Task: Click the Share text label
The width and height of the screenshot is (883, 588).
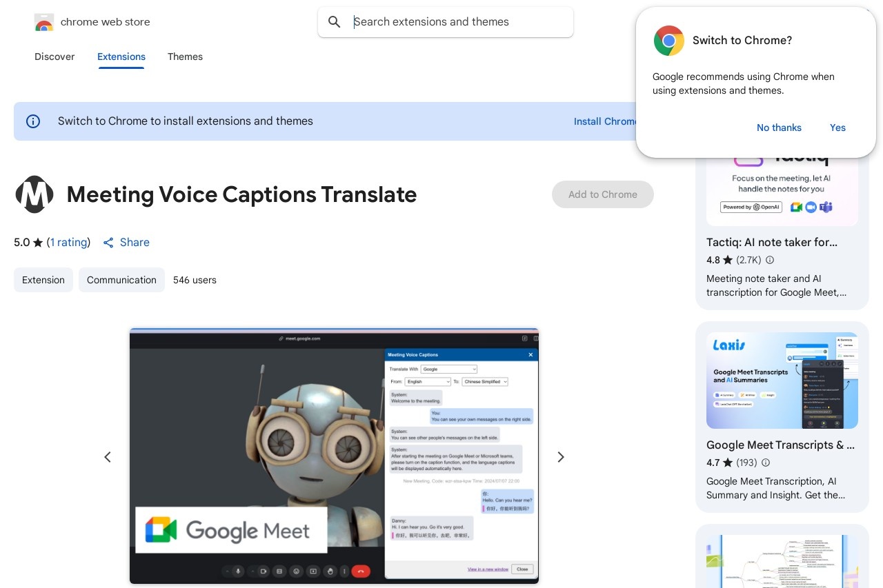Action: coord(135,243)
